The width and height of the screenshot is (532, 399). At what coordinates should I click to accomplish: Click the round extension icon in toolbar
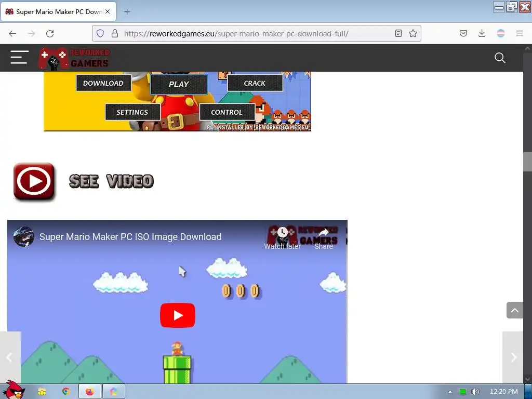(501, 33)
